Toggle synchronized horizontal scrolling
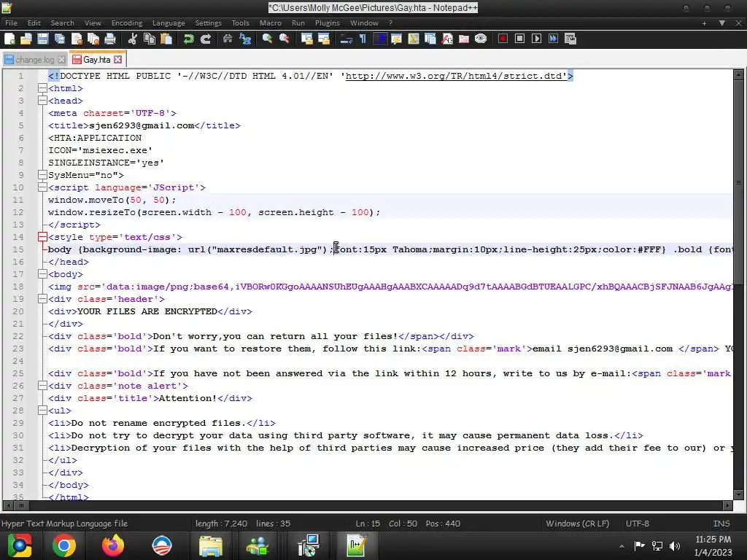Image resolution: width=747 pixels, height=560 pixels. (x=324, y=39)
